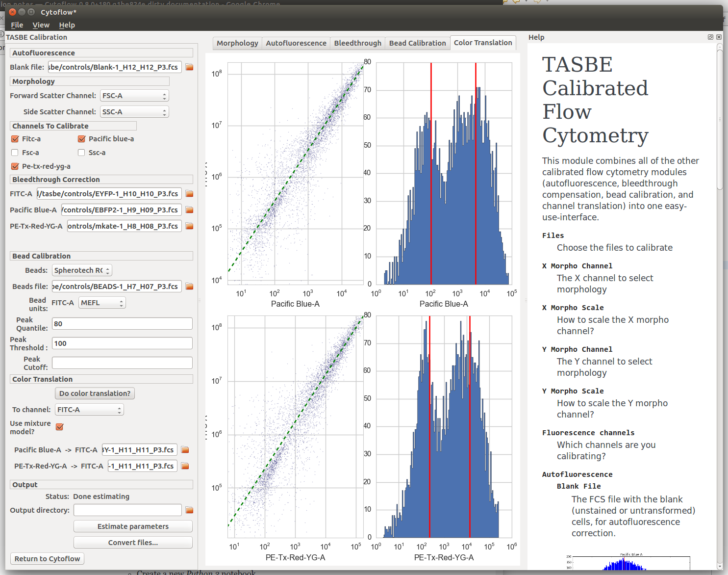Click the Estimate parameters button
The height and width of the screenshot is (575, 728).
coord(133,526)
